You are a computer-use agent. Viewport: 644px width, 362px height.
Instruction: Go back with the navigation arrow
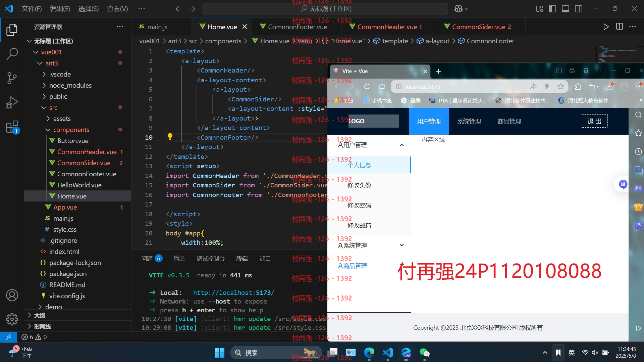pyautogui.click(x=179, y=9)
